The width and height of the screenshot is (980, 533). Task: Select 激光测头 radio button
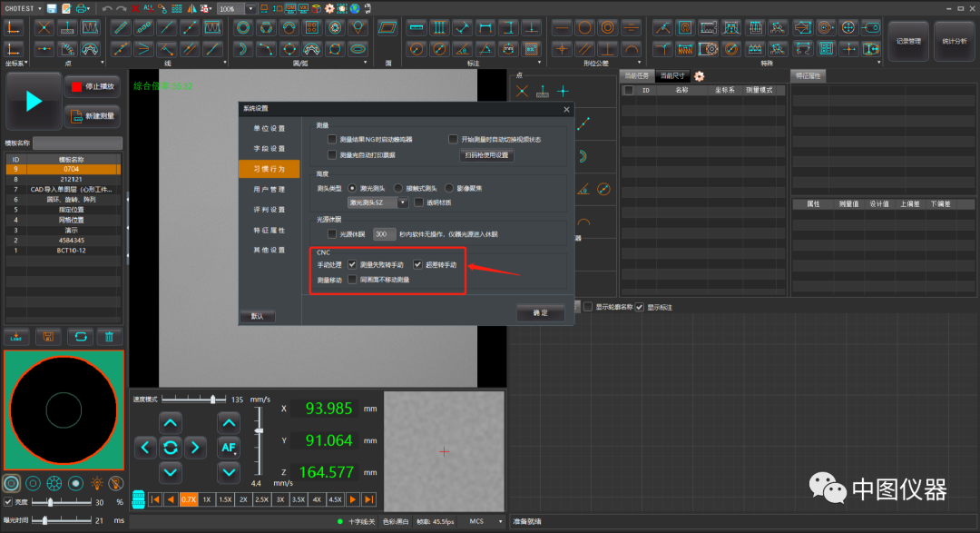[352, 188]
